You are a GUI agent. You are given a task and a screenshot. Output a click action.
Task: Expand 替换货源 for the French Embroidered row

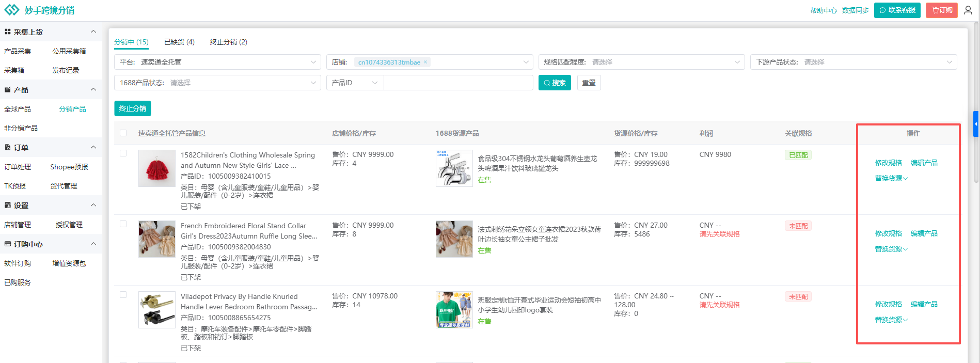891,249
